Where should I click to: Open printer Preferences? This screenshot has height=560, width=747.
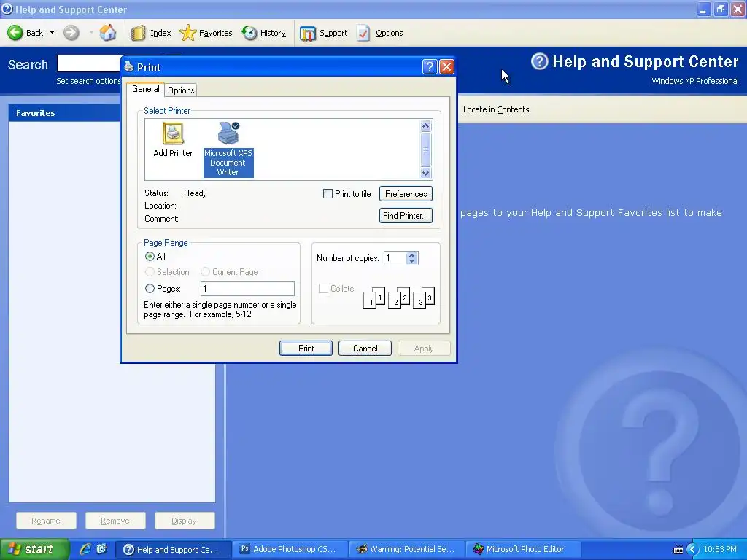(x=406, y=194)
